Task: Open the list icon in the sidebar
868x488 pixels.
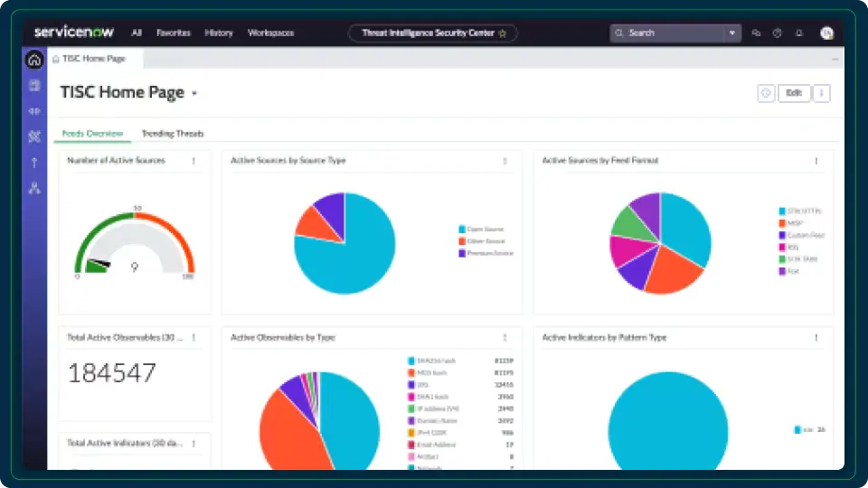Action: [34, 85]
